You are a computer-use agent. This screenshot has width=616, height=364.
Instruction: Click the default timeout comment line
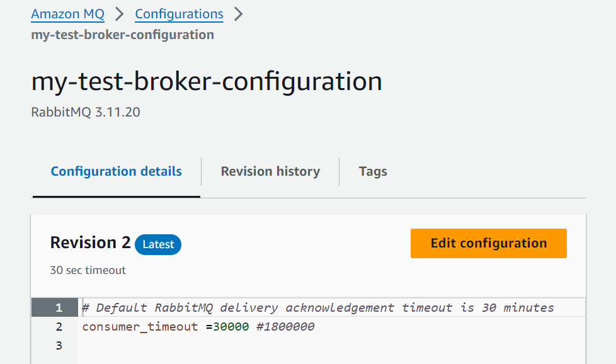tap(318, 307)
